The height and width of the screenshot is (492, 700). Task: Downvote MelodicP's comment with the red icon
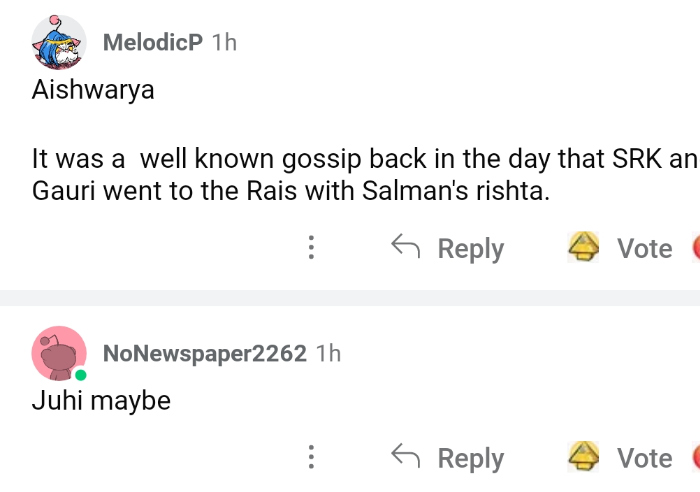(695, 248)
